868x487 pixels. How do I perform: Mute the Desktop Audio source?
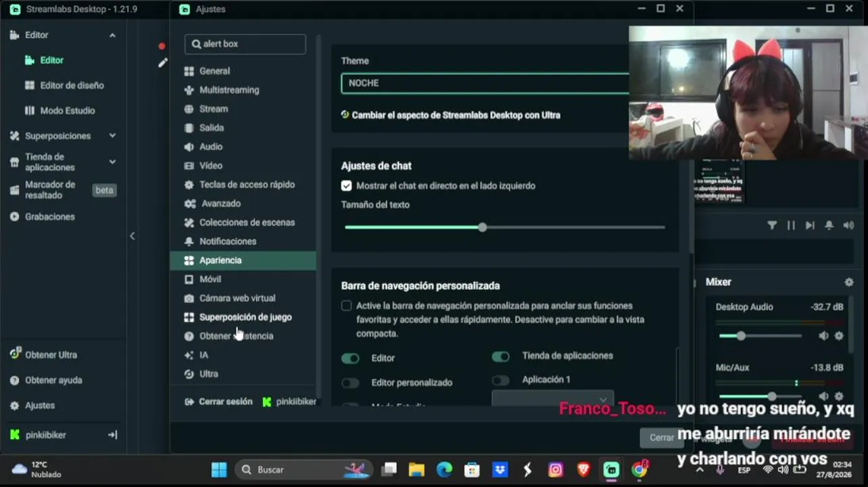click(x=823, y=336)
